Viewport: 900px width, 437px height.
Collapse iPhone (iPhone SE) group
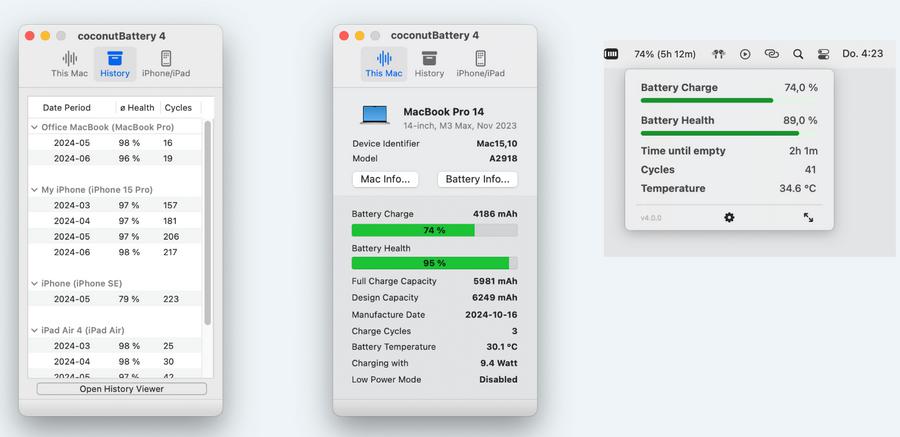(33, 283)
